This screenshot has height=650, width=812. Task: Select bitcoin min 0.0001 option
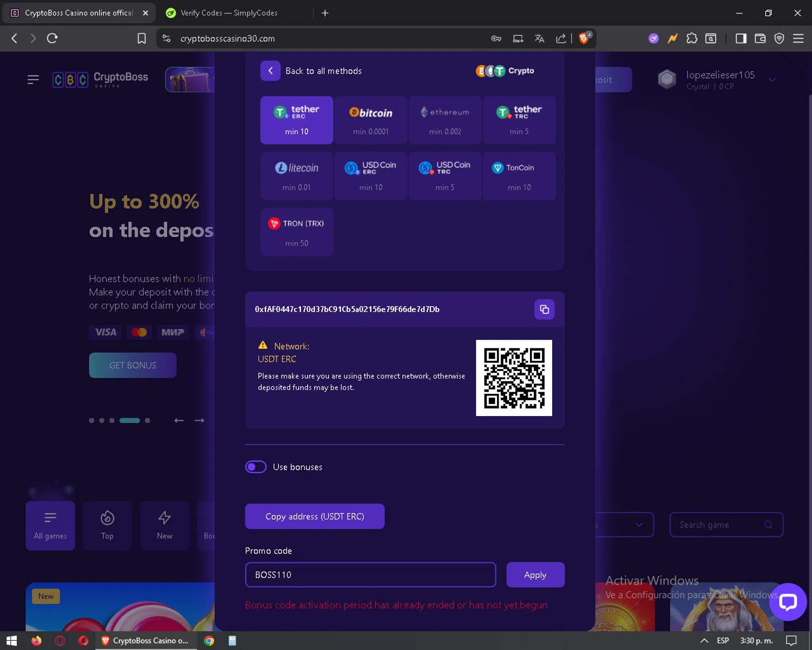click(x=371, y=120)
